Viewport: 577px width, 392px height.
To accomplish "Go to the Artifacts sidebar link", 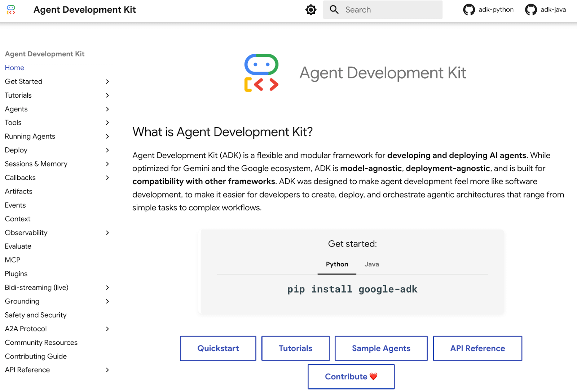I will [19, 192].
